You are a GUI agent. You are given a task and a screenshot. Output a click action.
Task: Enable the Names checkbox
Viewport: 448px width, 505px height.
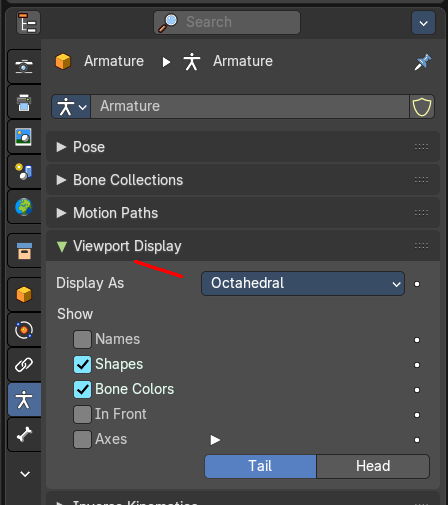82,339
